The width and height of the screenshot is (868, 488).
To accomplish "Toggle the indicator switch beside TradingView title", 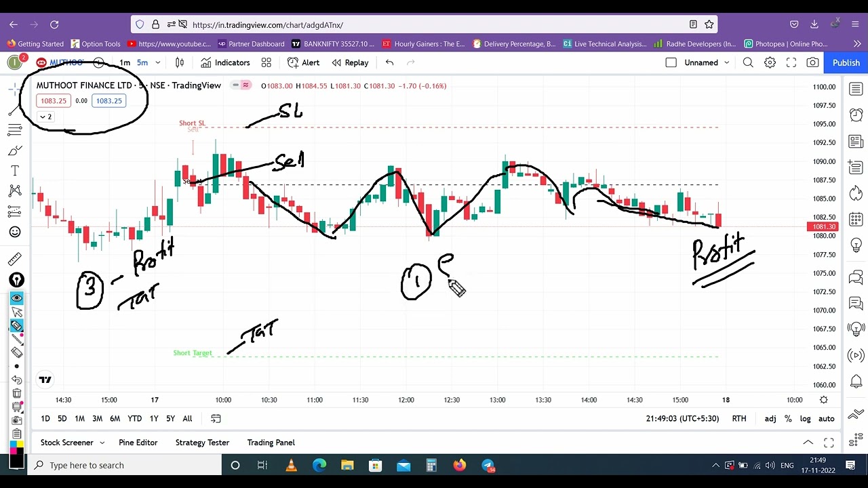I will tap(240, 85).
